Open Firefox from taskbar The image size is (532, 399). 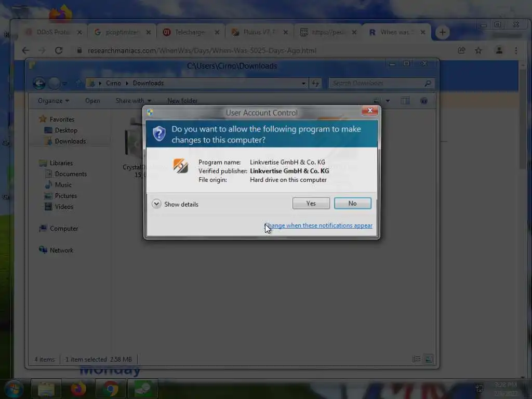click(x=78, y=389)
